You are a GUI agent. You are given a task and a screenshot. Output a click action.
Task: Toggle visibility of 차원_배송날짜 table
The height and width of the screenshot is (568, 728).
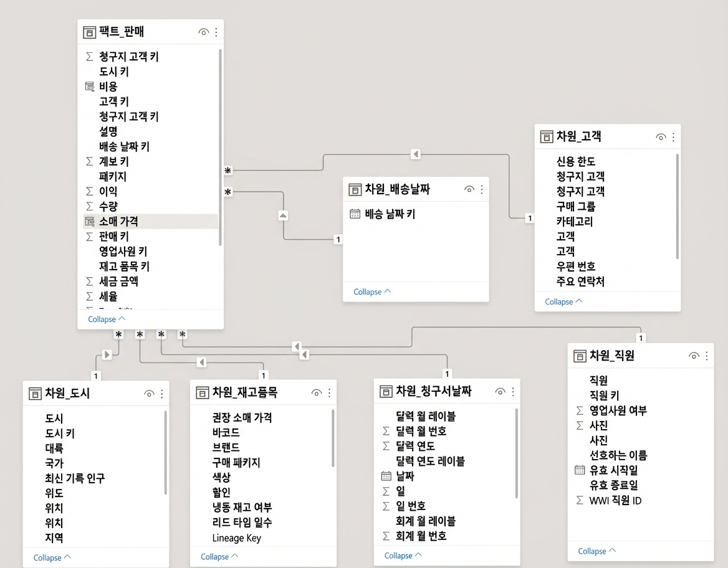click(x=469, y=189)
